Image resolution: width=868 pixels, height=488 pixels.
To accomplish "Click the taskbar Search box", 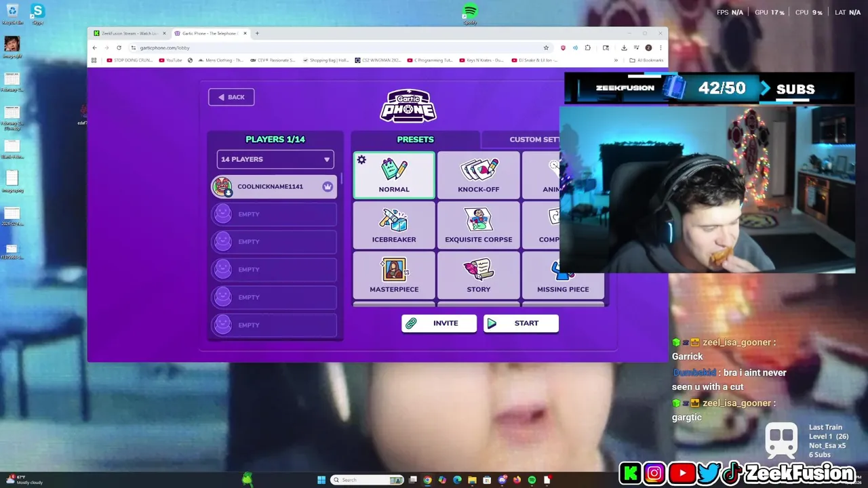I will (x=367, y=480).
